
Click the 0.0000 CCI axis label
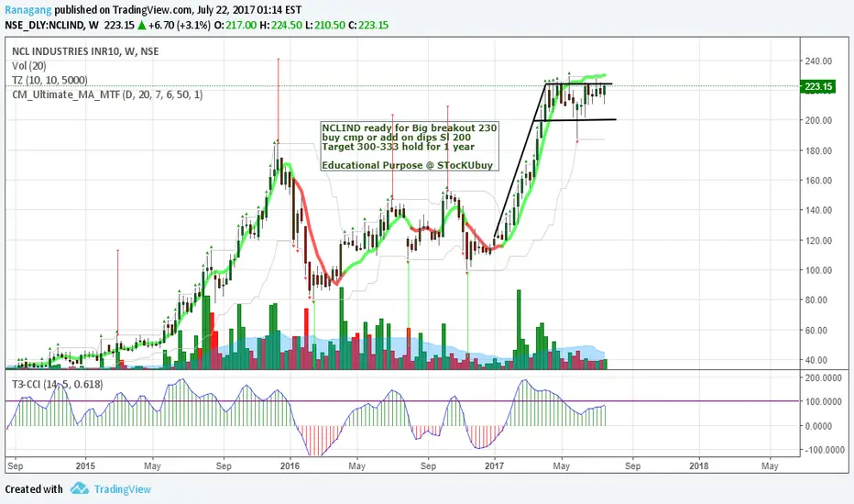[x=818, y=426]
